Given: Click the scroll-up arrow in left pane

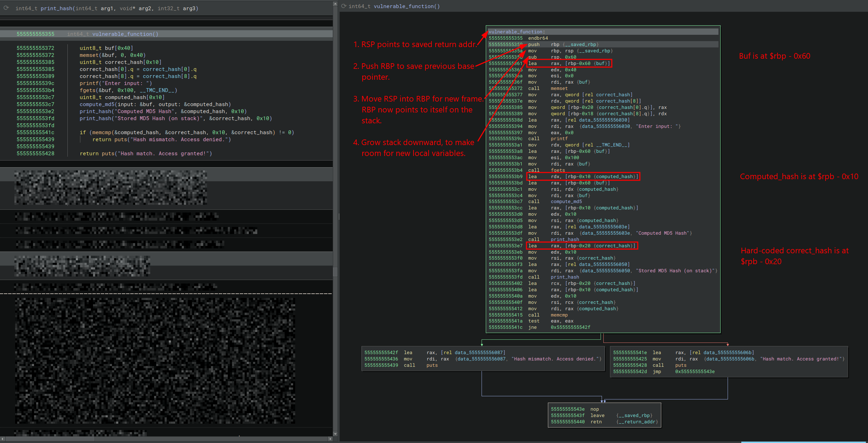Looking at the screenshot, I should point(335,4).
